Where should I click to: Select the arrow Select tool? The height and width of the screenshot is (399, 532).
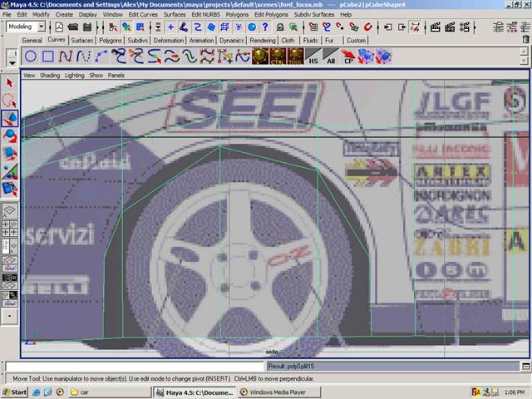pyautogui.click(x=10, y=83)
